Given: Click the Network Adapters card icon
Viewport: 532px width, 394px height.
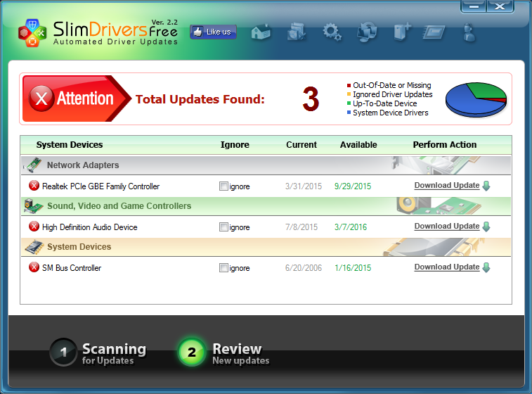Looking at the screenshot, I should pos(33,165).
